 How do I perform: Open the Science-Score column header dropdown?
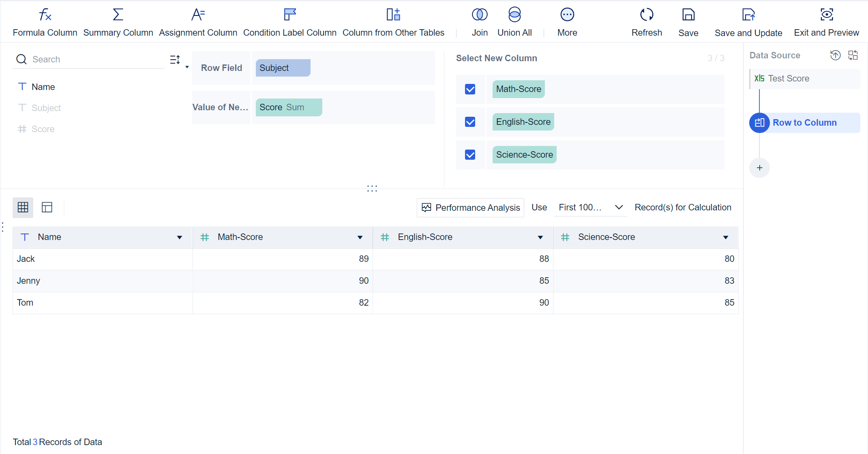pyautogui.click(x=726, y=238)
